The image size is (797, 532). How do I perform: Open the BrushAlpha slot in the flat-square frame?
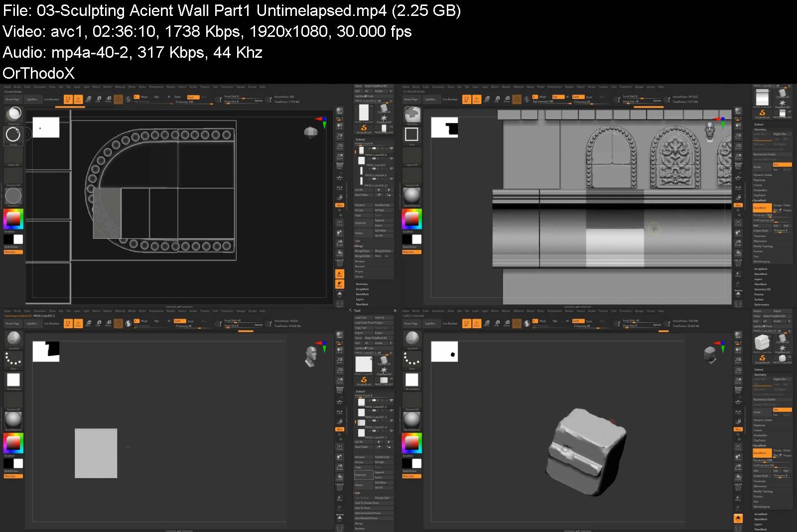(13, 381)
